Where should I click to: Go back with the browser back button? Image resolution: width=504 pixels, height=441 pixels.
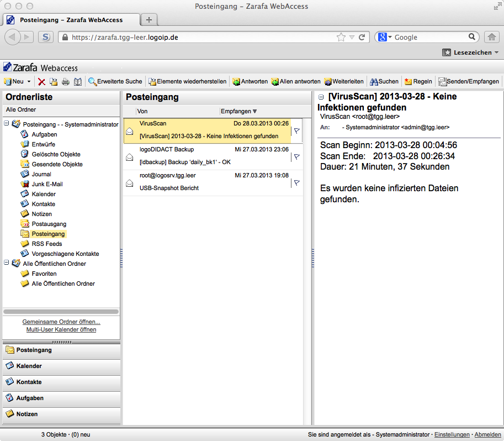click(13, 38)
